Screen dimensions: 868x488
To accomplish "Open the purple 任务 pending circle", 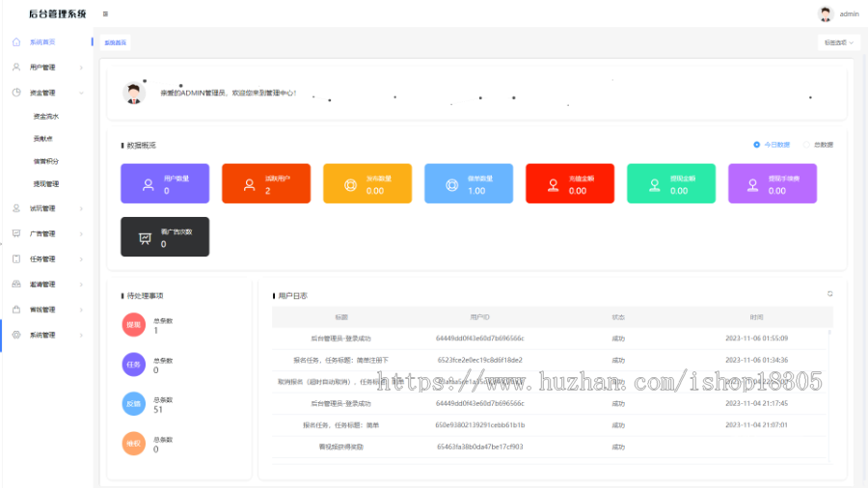I will point(133,365).
